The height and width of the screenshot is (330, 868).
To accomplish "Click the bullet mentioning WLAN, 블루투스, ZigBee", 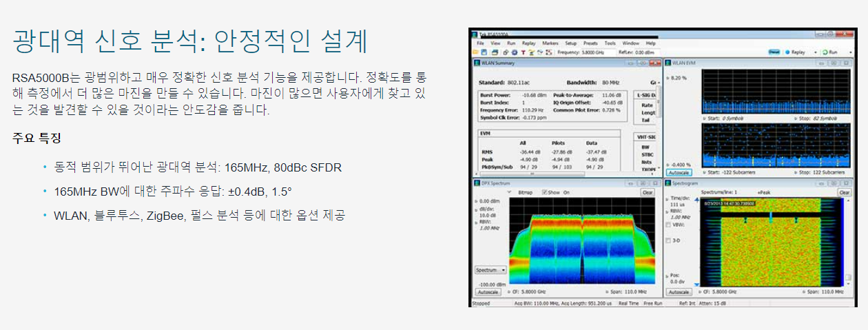I will coord(199,215).
